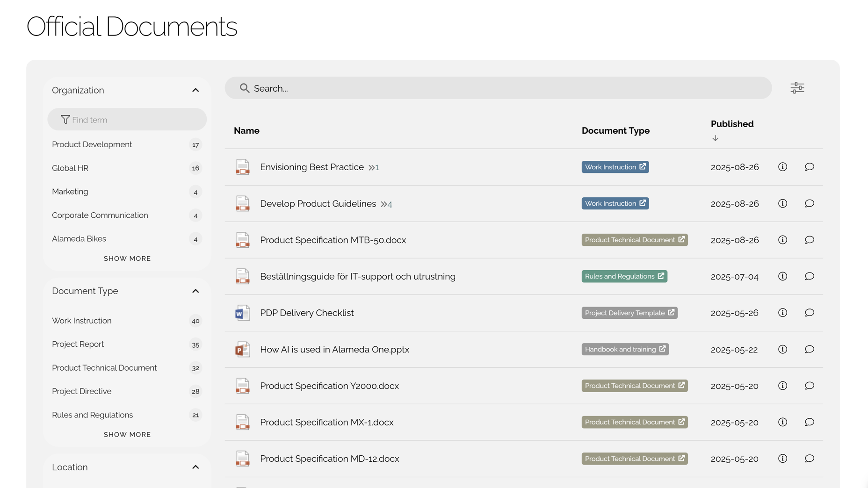Screen dimensions: 868x488
Task: Open Product Specification Y2000.docx document
Action: point(329,386)
